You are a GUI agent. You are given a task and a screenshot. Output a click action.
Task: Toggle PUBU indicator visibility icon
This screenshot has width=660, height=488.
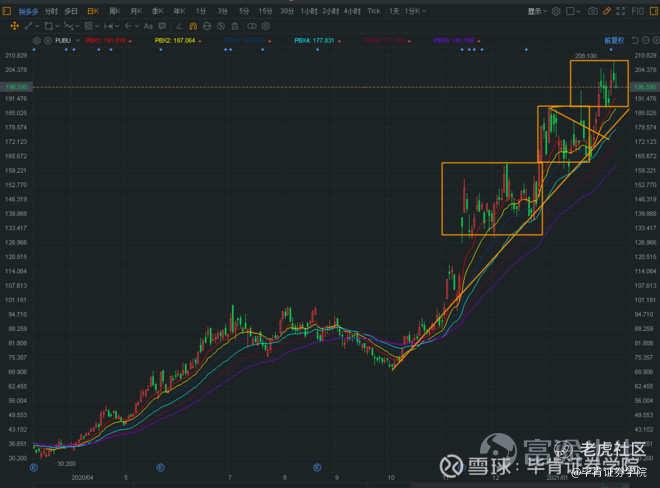pos(48,41)
